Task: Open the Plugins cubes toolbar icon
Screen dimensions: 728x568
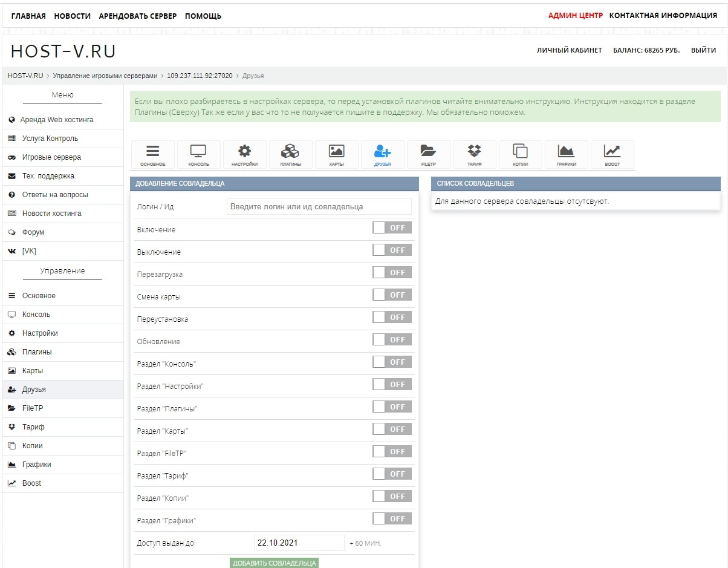Action: pyautogui.click(x=290, y=155)
